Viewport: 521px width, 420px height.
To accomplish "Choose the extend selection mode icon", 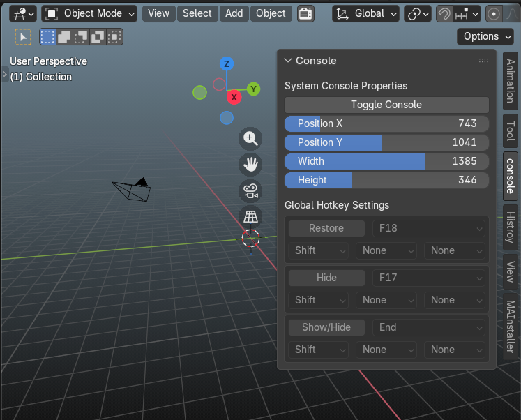I will click(64, 36).
